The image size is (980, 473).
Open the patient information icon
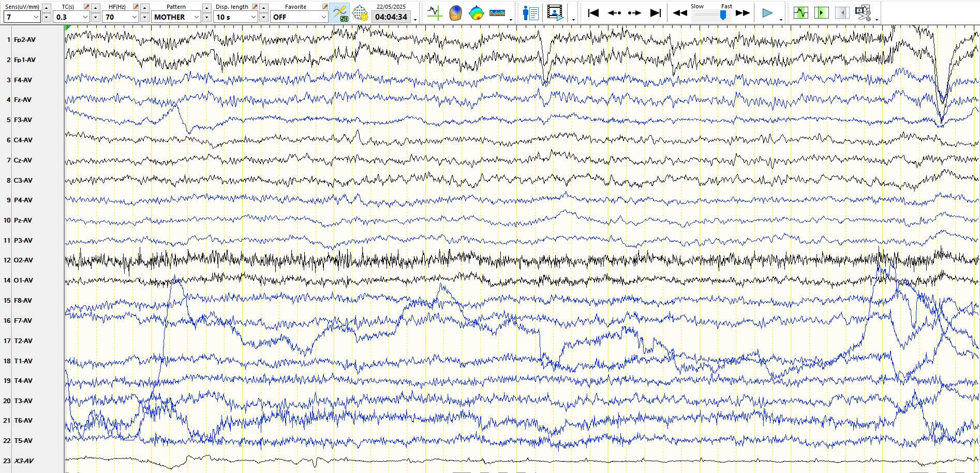point(530,12)
